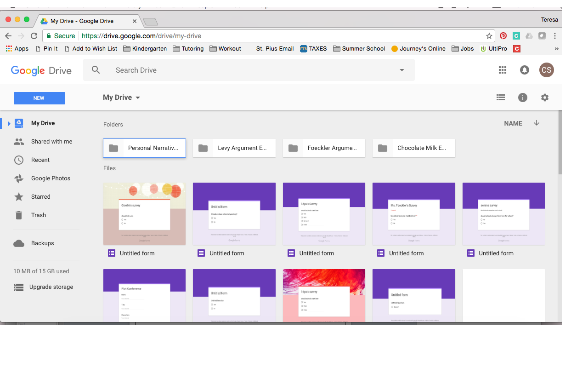
Task: Open the notifications bell
Action: 524,70
